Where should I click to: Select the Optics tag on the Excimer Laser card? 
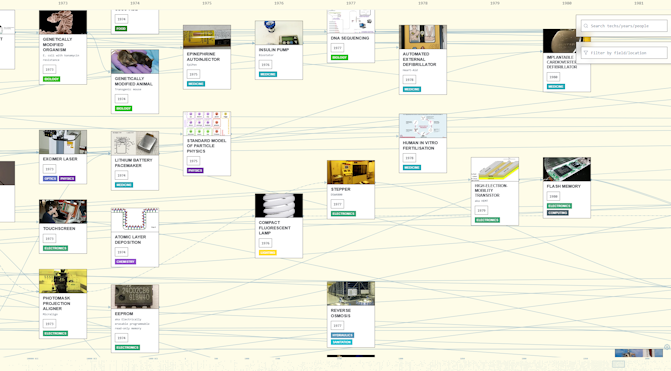click(50, 178)
